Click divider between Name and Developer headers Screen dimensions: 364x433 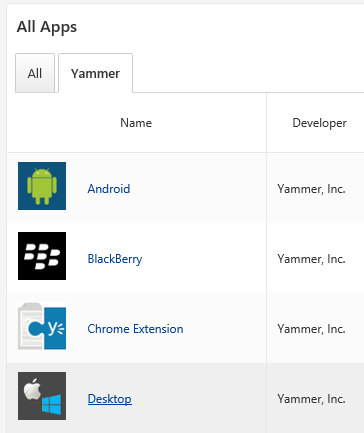pyautogui.click(x=266, y=123)
